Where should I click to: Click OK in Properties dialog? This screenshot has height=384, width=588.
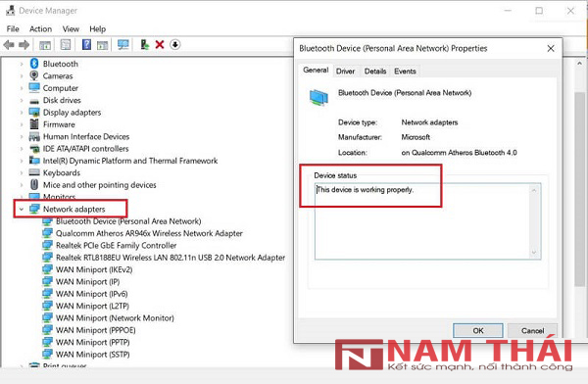(x=478, y=330)
